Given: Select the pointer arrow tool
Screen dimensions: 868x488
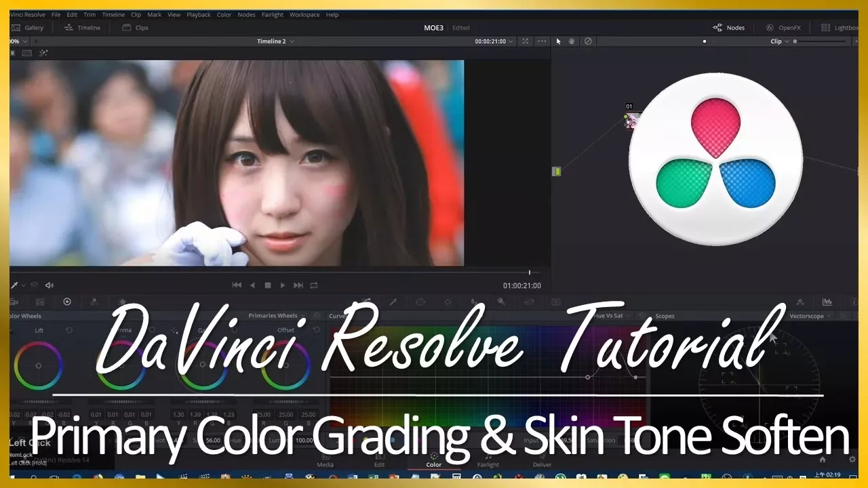Looking at the screenshot, I should coord(559,41).
